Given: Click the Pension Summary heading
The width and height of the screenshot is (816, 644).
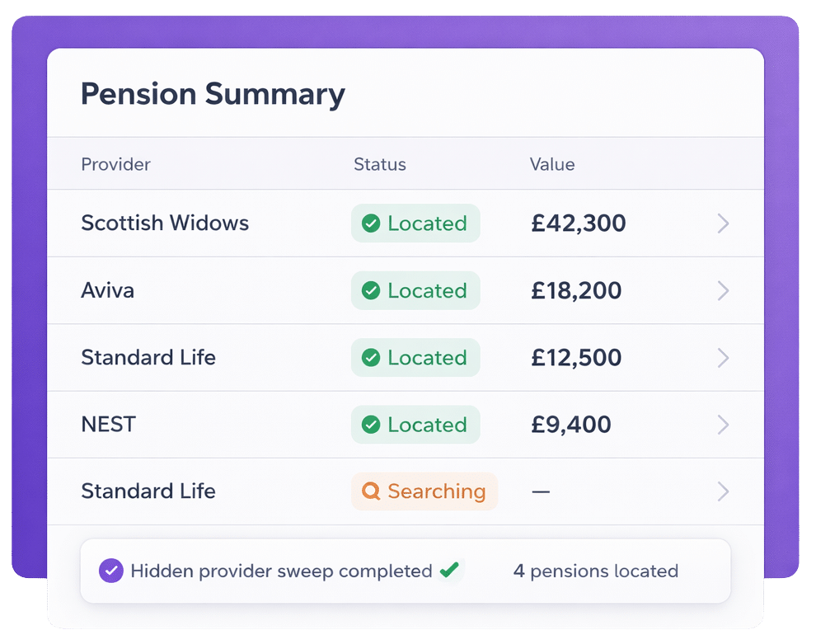Looking at the screenshot, I should [213, 94].
